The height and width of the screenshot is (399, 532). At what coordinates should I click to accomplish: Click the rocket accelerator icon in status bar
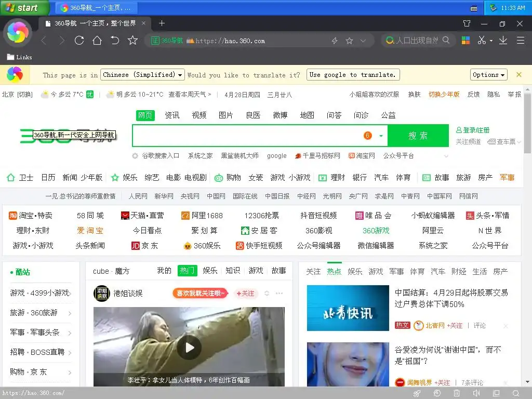[x=417, y=393]
